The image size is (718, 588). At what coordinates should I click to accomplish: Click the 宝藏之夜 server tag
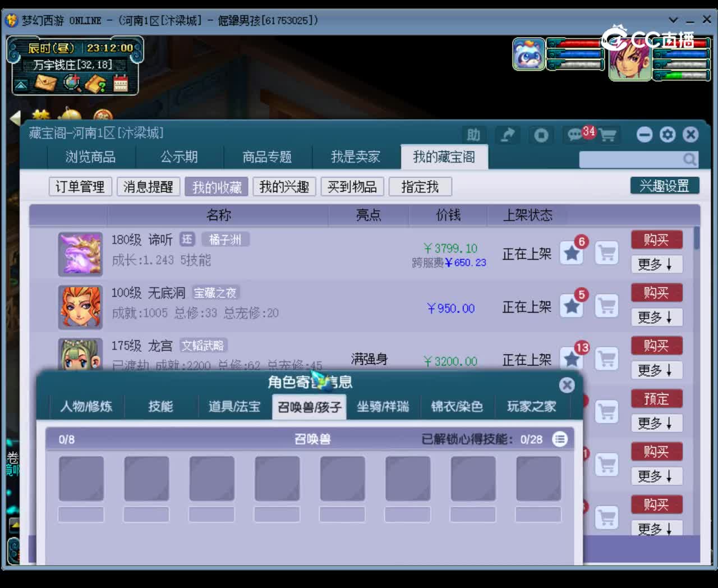tap(215, 292)
